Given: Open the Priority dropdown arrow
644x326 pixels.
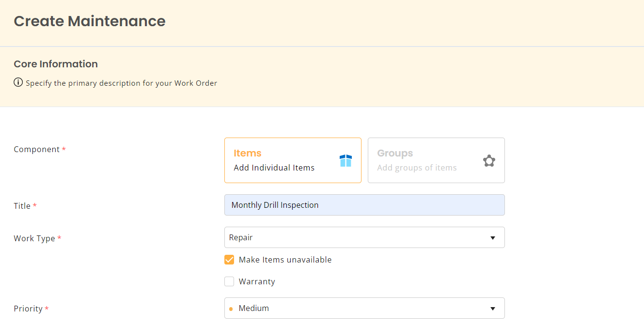Looking at the screenshot, I should pos(492,309).
